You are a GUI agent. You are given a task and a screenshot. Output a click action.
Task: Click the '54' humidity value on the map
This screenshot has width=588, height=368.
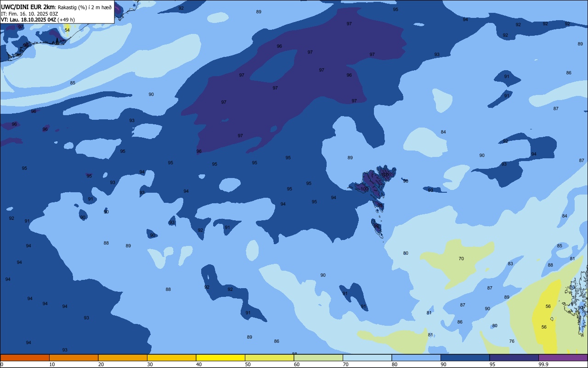(67, 30)
